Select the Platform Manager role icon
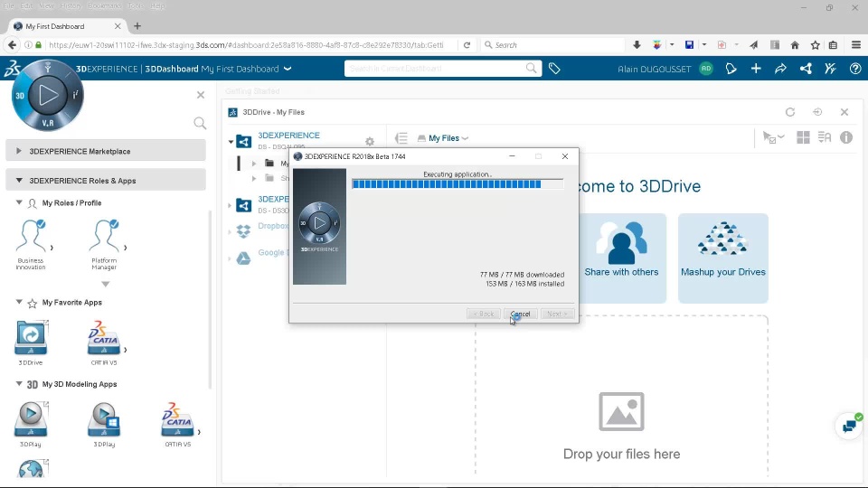 coord(104,236)
